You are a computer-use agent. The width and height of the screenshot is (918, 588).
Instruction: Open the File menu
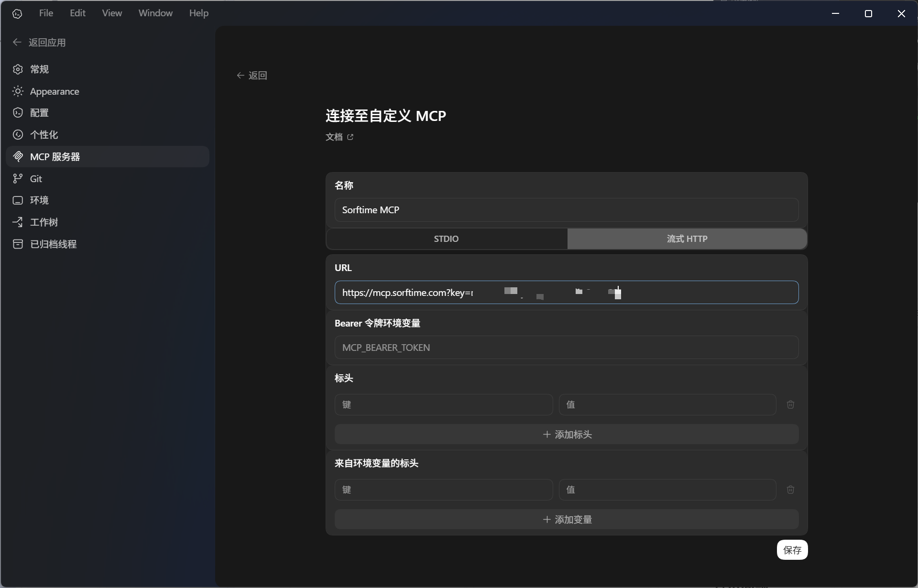46,13
